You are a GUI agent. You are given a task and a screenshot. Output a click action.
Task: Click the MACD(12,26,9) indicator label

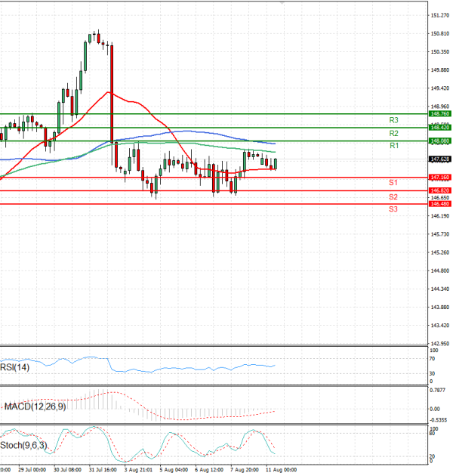[34, 406]
